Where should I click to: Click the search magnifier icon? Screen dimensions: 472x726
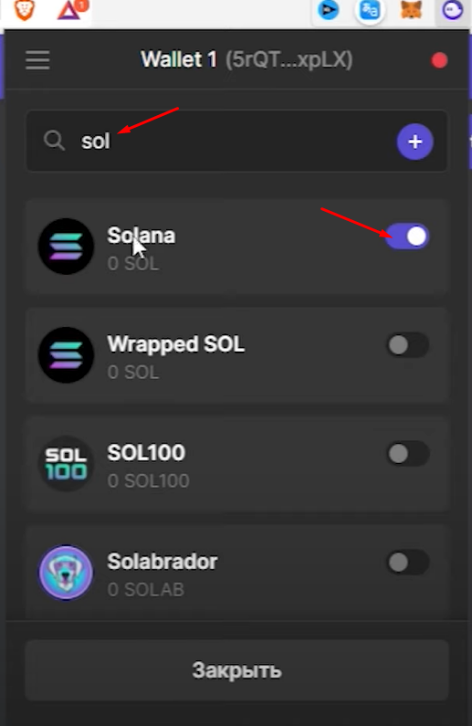click(54, 140)
